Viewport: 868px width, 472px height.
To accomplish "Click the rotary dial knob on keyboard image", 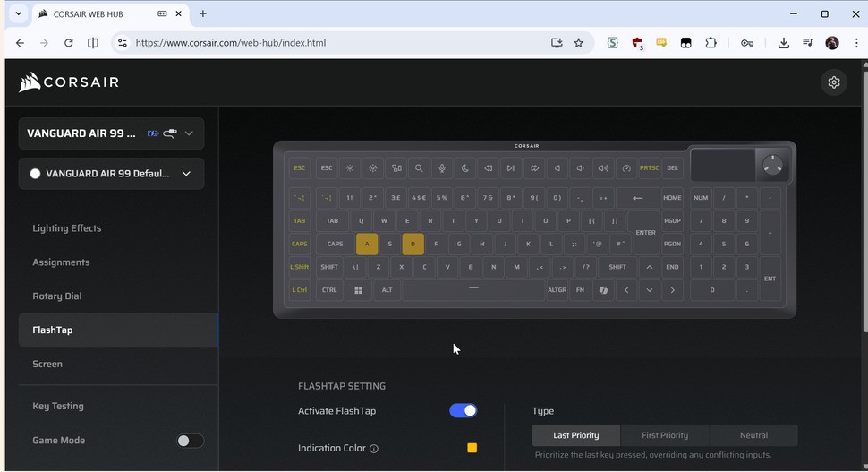I will tap(773, 165).
